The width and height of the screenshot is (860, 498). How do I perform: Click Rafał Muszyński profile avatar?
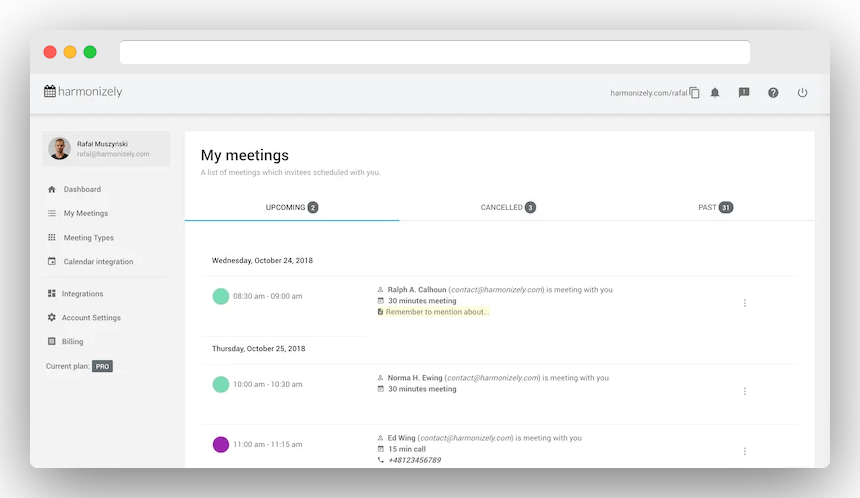point(59,149)
